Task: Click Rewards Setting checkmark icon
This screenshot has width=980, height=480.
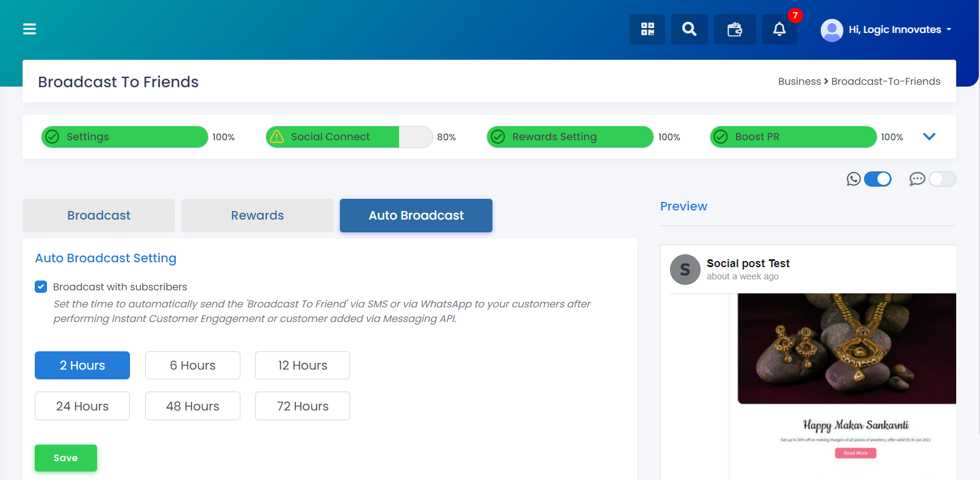Action: click(x=498, y=137)
